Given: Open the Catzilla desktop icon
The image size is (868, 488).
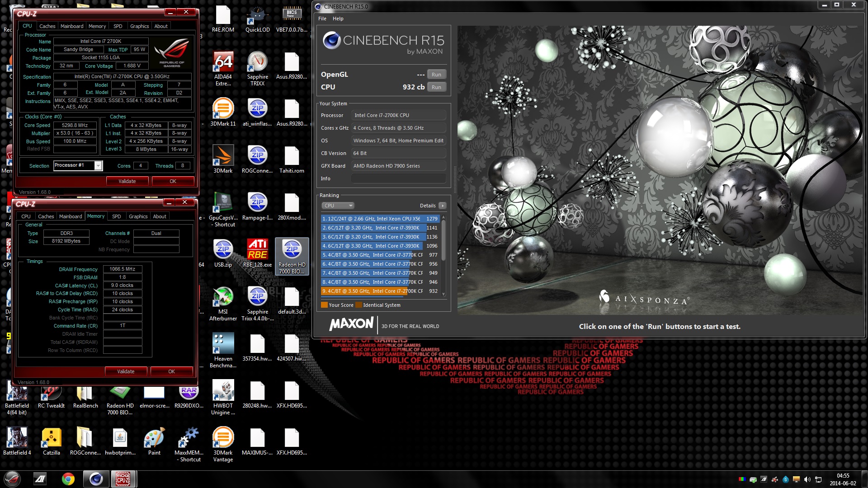Looking at the screenshot, I should tap(51, 441).
